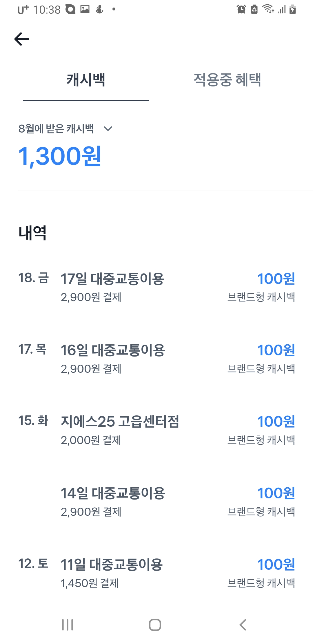The width and height of the screenshot is (313, 644).
Task: Switch to the 적용중 혜택 tab
Action: tap(227, 80)
